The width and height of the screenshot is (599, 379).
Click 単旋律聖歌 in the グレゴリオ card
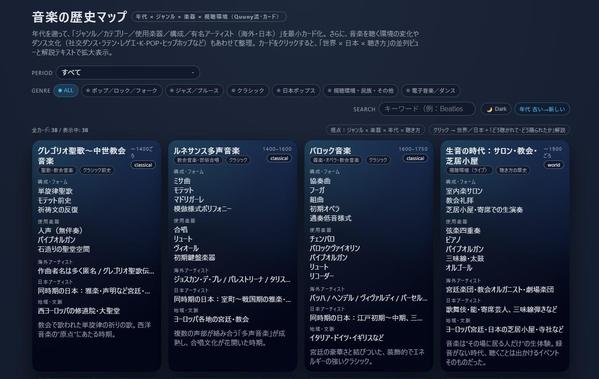tap(55, 191)
